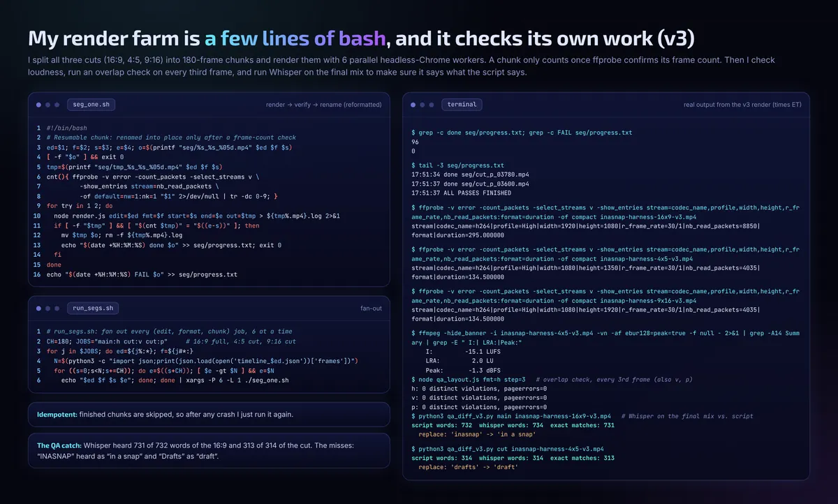Click the "script words: 314" result line
838x504 pixels.
513,458
